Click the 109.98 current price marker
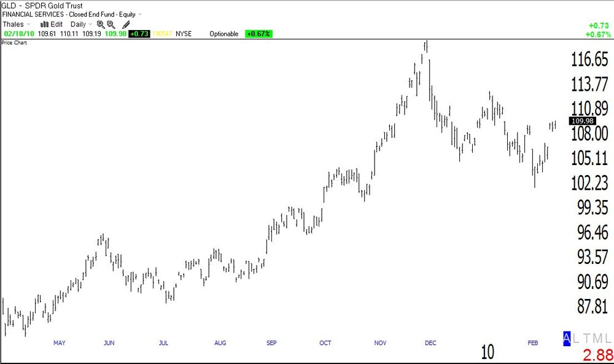Viewport: 614px width, 364px height. 582,121
